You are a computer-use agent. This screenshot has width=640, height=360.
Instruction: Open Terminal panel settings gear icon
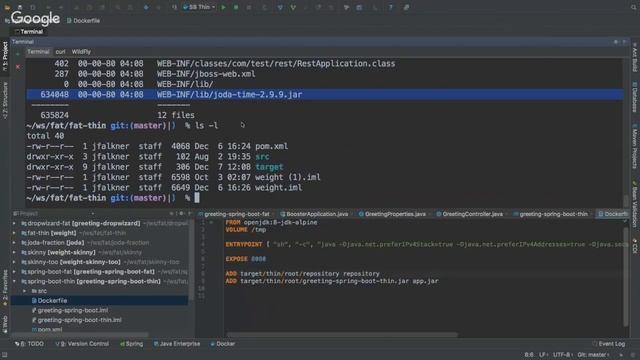point(616,42)
